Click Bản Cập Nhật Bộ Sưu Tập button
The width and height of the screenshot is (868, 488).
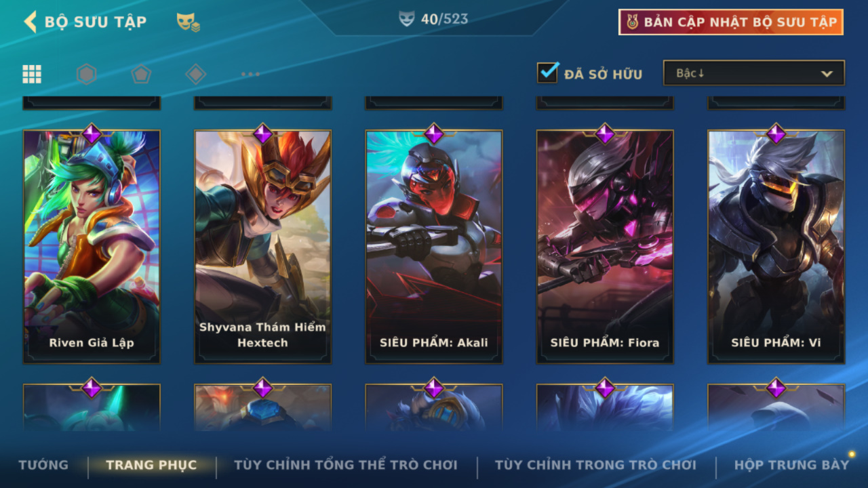[731, 22]
